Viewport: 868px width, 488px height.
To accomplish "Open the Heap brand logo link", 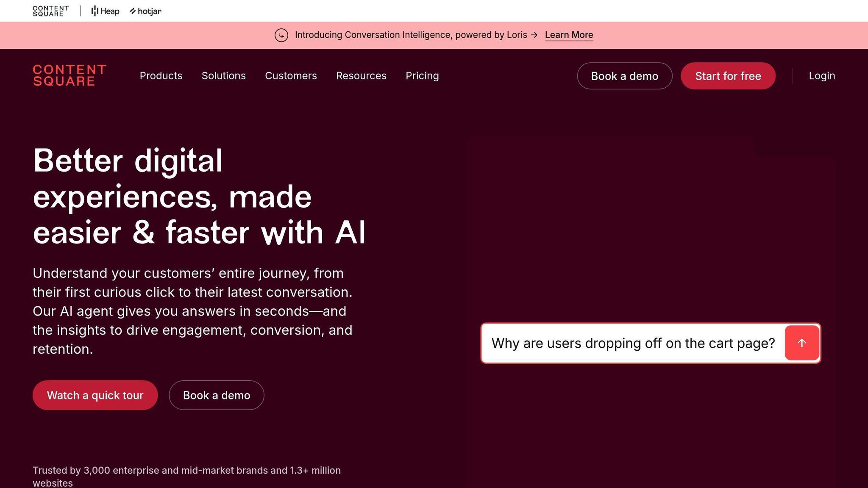I will coord(105,11).
